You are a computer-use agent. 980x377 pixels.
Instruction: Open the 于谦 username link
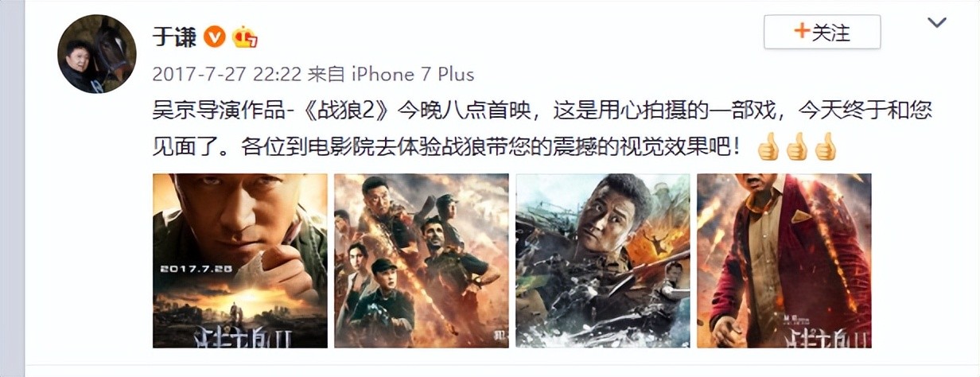[174, 36]
